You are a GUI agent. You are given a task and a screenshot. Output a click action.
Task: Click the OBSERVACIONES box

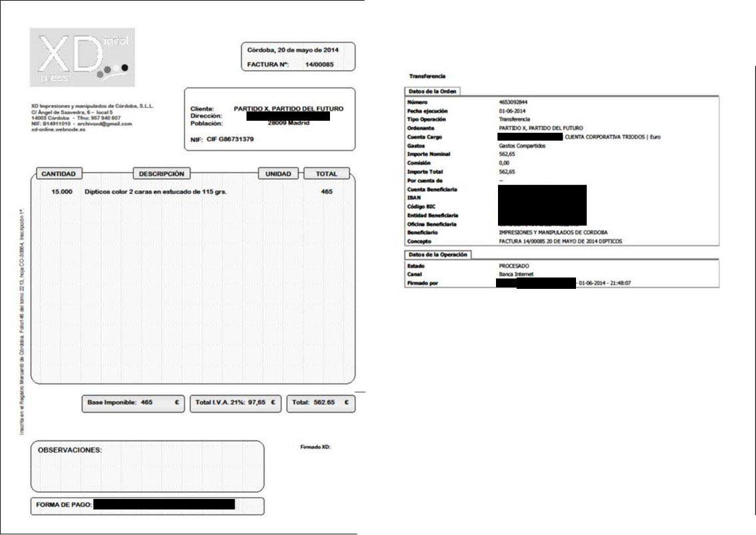(147, 466)
